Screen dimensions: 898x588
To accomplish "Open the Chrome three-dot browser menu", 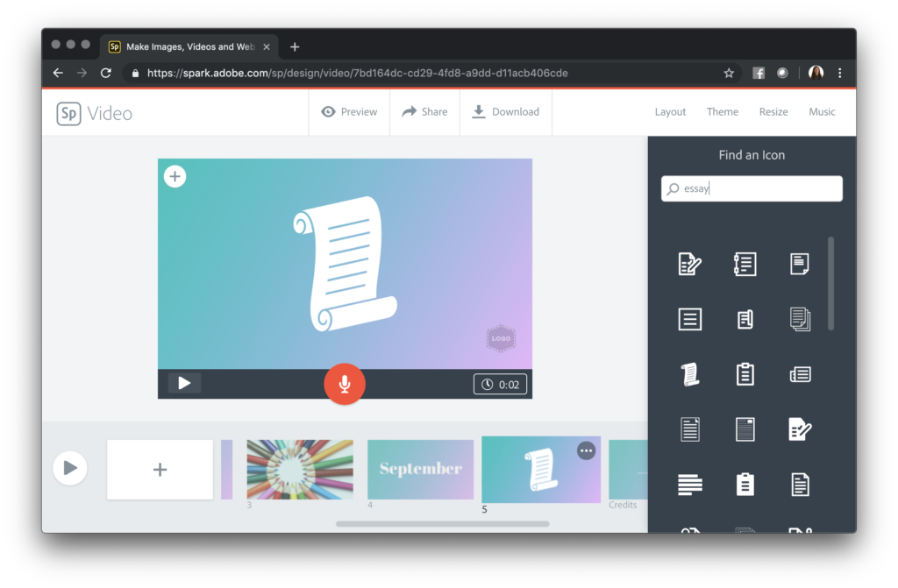I will (839, 73).
